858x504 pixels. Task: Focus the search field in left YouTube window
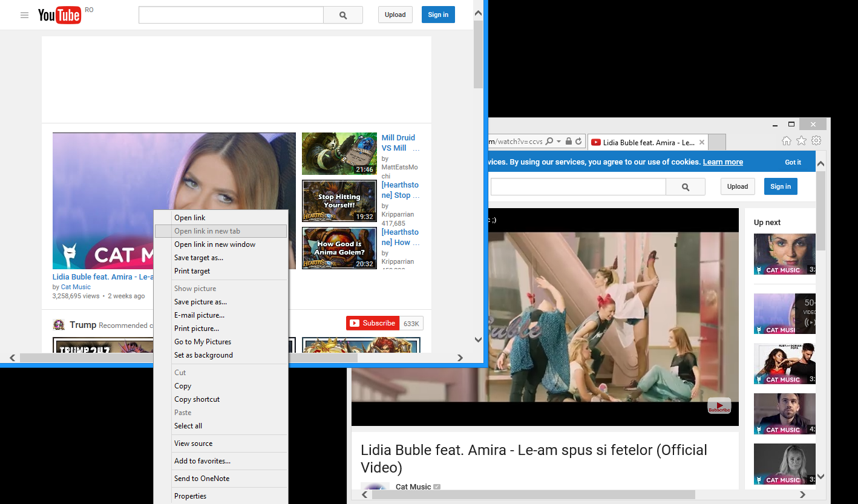coord(231,15)
